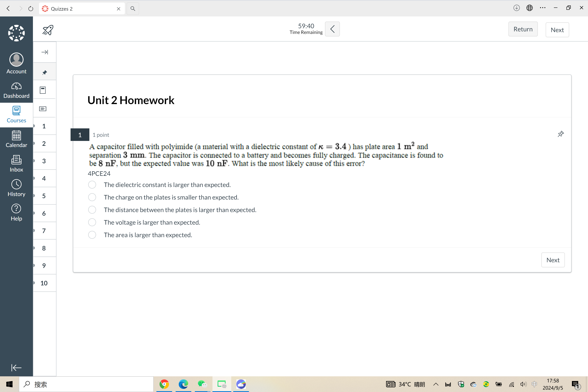
Task: Expand question 8 in left panel
Action: 34,248
